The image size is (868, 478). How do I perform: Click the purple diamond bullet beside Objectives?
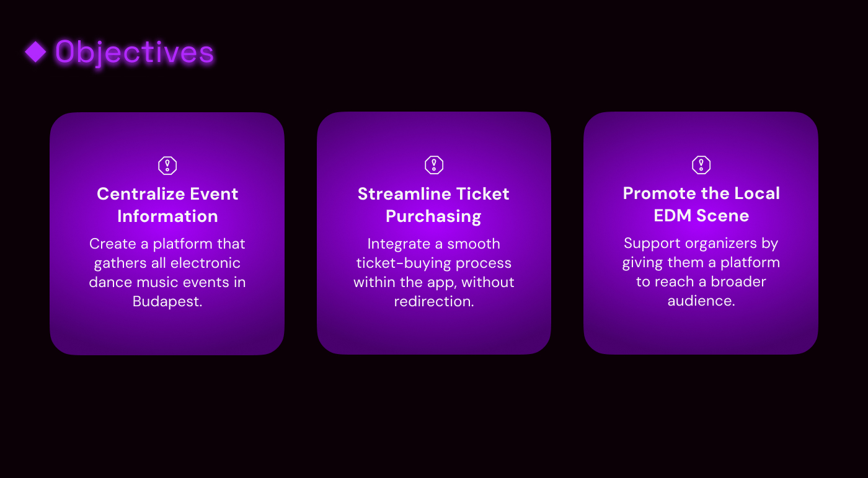(35, 52)
